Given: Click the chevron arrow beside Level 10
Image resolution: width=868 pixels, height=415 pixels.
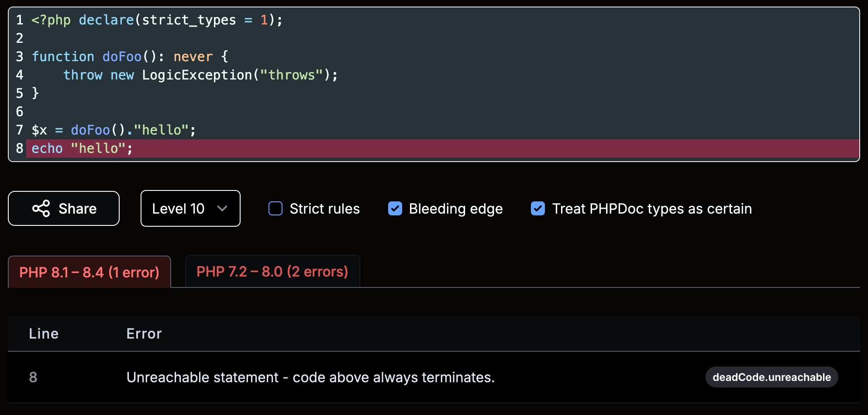Looking at the screenshot, I should pyautogui.click(x=222, y=209).
